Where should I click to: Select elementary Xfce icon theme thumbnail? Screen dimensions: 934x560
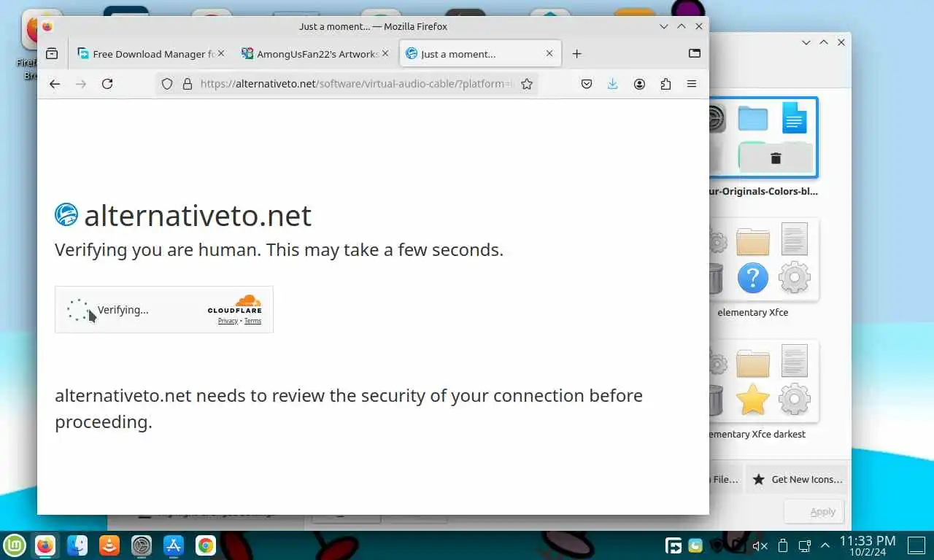[763, 260]
